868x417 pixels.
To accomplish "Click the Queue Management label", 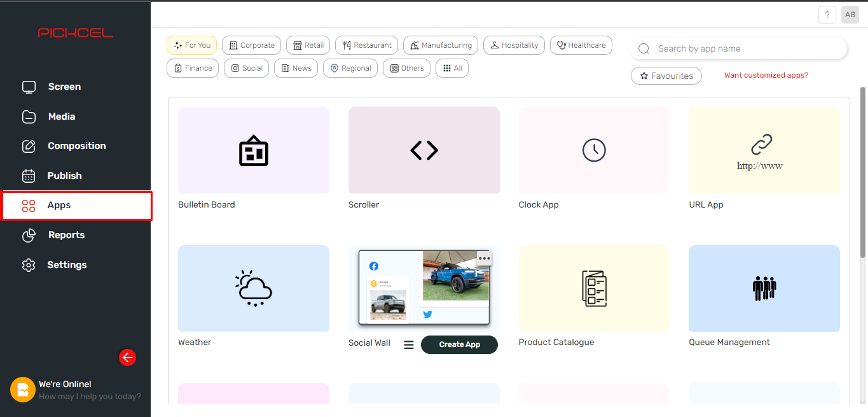I will coord(729,343).
